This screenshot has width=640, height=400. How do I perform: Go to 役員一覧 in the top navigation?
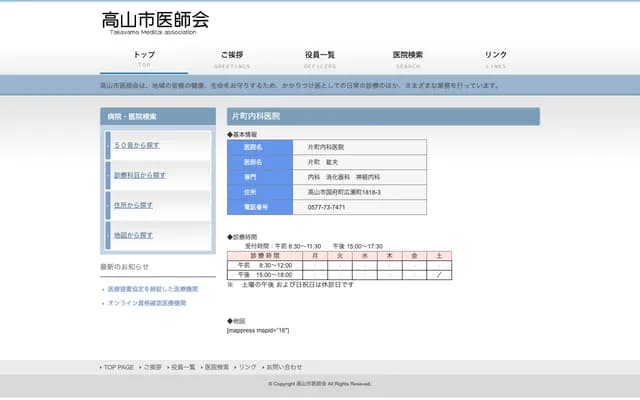click(x=320, y=58)
